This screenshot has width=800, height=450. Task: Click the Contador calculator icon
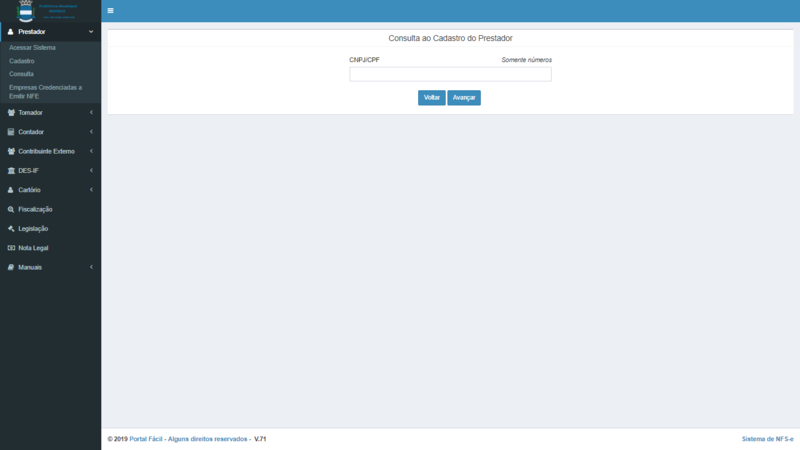click(11, 132)
